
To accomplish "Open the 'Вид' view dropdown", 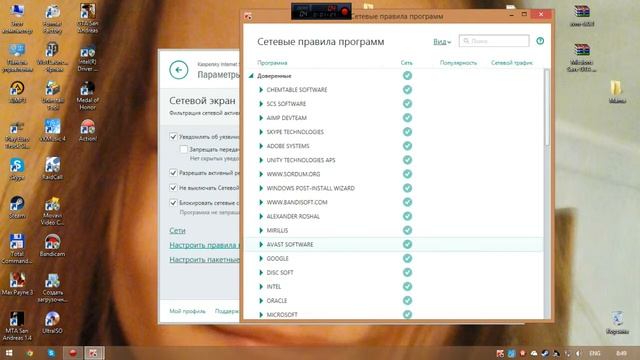I will (x=442, y=42).
